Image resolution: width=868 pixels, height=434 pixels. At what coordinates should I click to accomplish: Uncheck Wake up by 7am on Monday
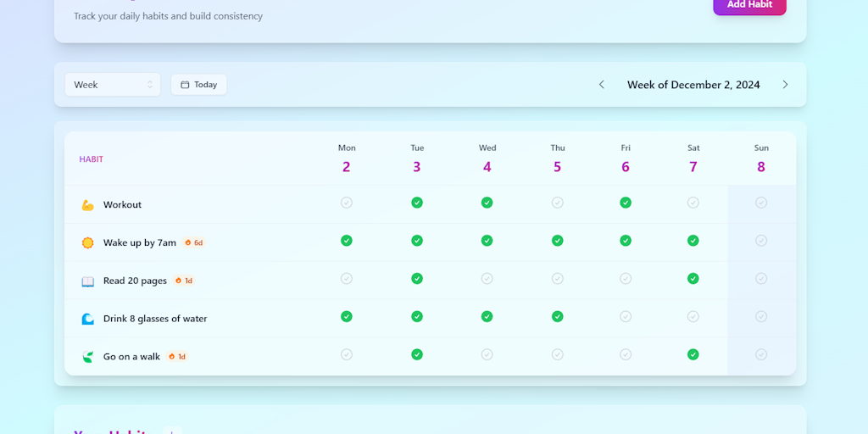(347, 240)
